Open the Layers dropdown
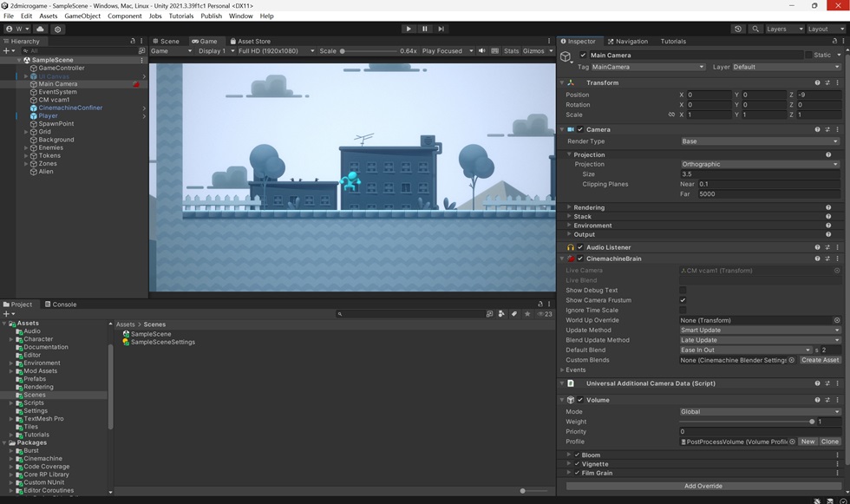 point(784,29)
